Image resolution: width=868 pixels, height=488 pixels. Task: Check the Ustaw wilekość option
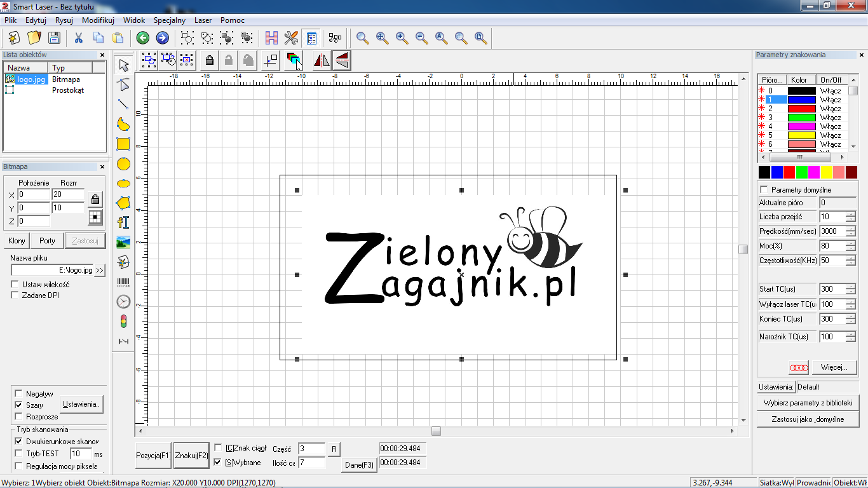tap(15, 285)
